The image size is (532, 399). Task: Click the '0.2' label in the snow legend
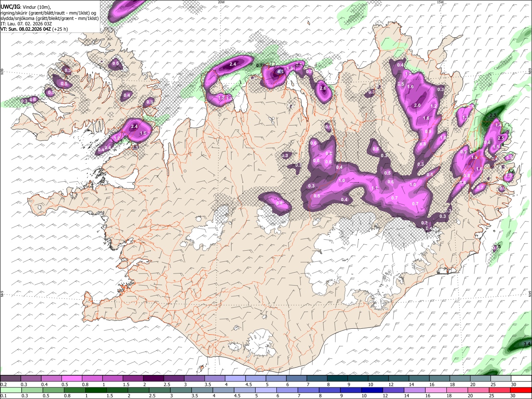click(x=3, y=384)
